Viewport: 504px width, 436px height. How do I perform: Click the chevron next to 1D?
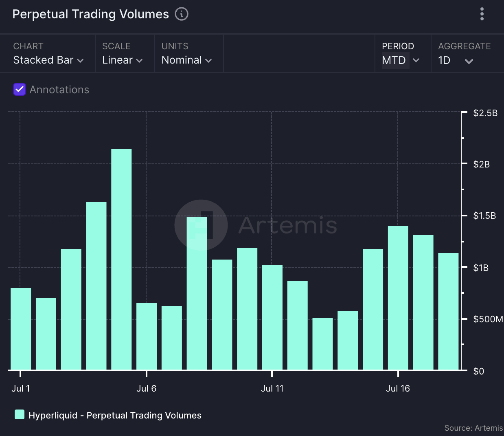tap(469, 62)
